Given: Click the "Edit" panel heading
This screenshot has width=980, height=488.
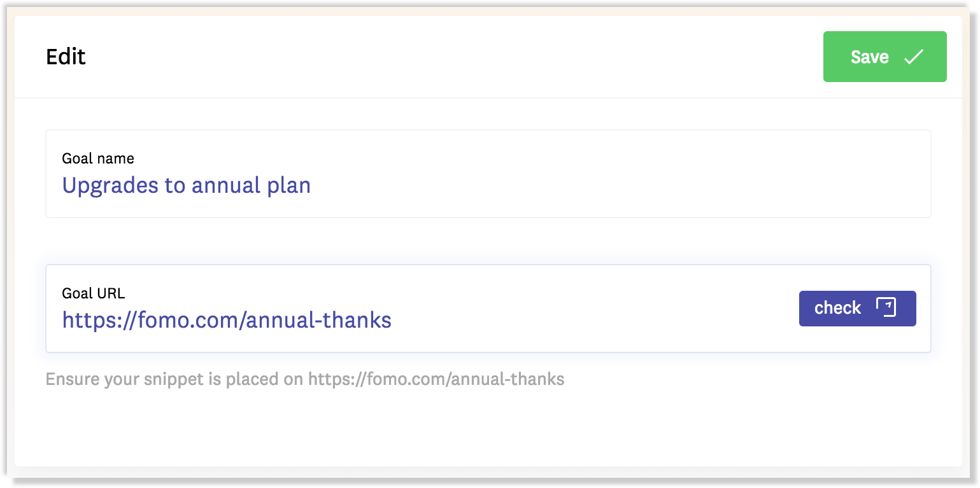Looking at the screenshot, I should tap(66, 57).
